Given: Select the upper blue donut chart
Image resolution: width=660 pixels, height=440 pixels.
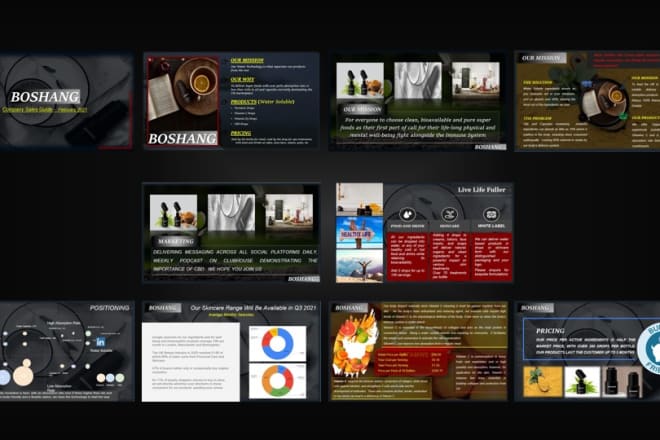Looking at the screenshot, I should coord(277,344).
